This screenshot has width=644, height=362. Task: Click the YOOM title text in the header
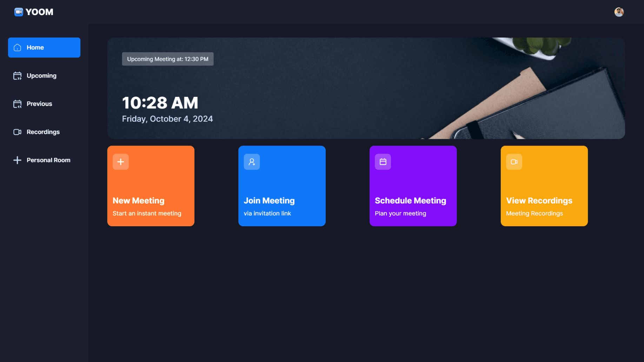[x=39, y=12]
